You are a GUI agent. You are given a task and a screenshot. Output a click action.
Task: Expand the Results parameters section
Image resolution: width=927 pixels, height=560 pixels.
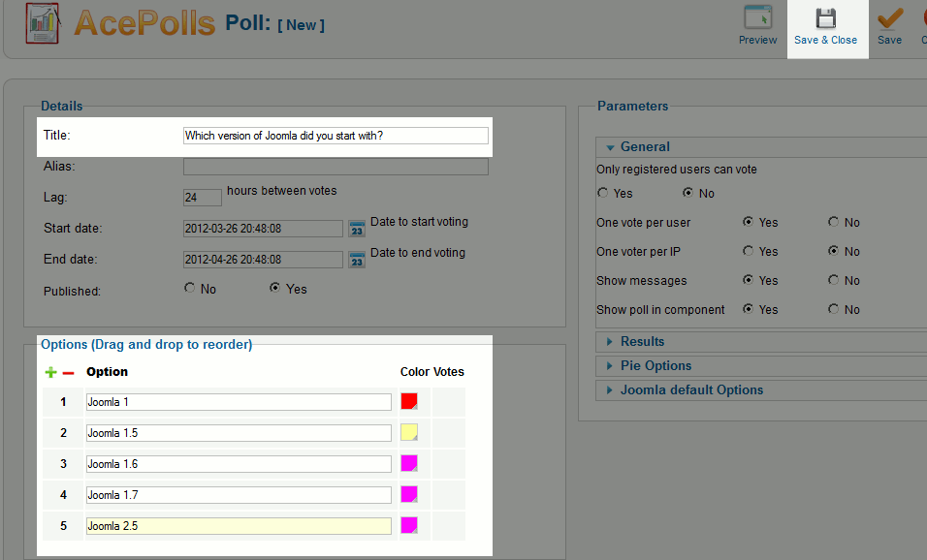pyautogui.click(x=642, y=341)
